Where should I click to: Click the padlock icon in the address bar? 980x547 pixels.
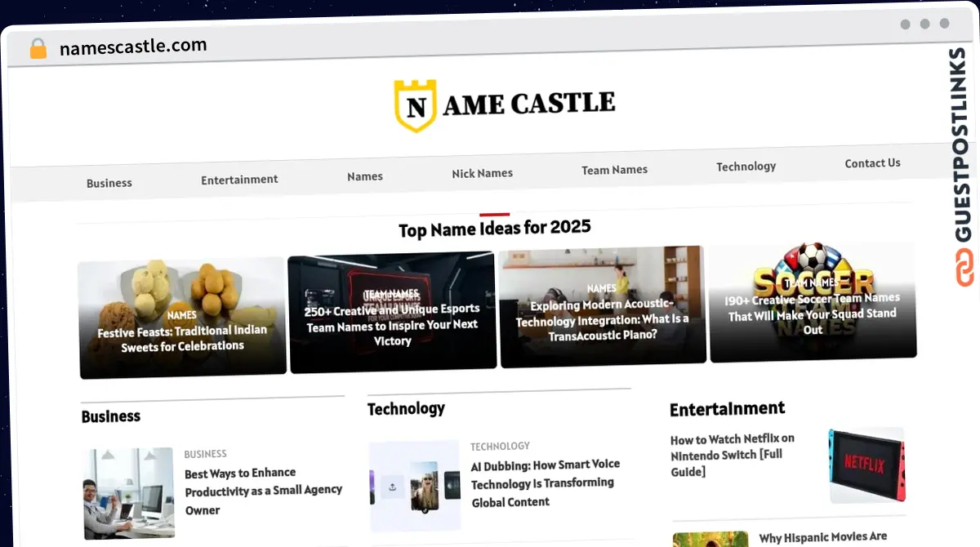coord(38,48)
